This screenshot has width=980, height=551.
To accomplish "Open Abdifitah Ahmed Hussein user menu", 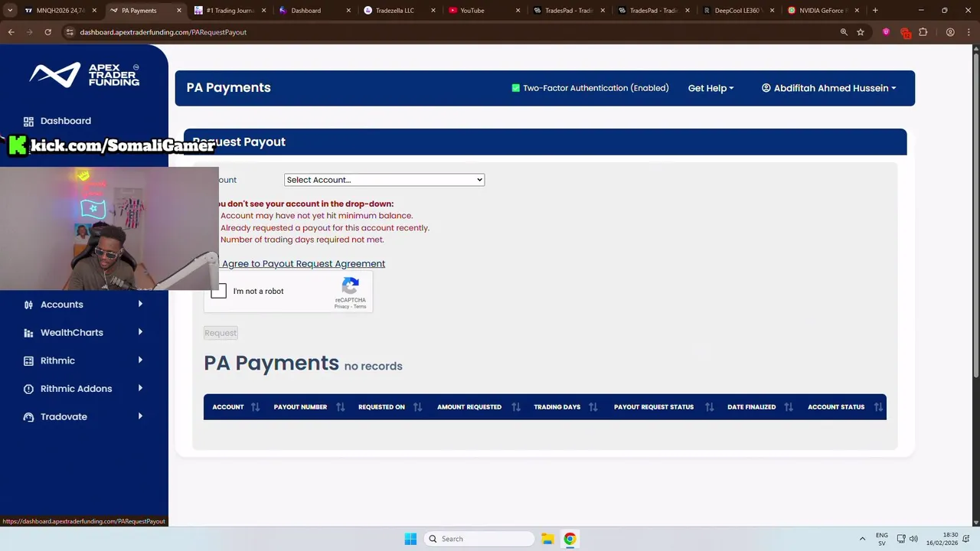I will click(x=828, y=88).
